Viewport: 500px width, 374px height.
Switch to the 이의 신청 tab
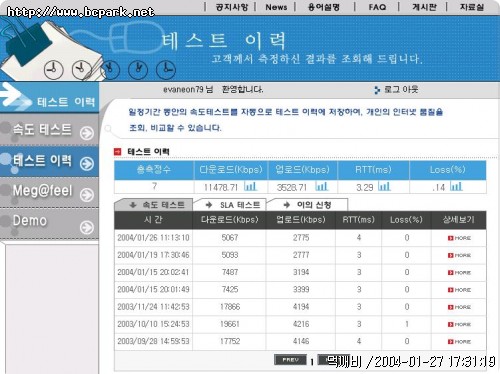[x=307, y=205]
